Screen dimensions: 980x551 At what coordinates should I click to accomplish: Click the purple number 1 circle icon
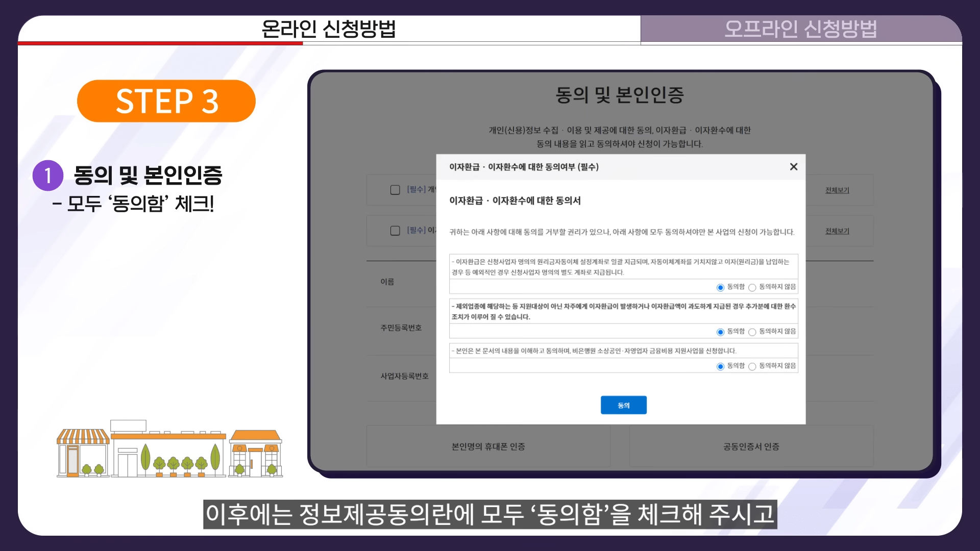[47, 176]
